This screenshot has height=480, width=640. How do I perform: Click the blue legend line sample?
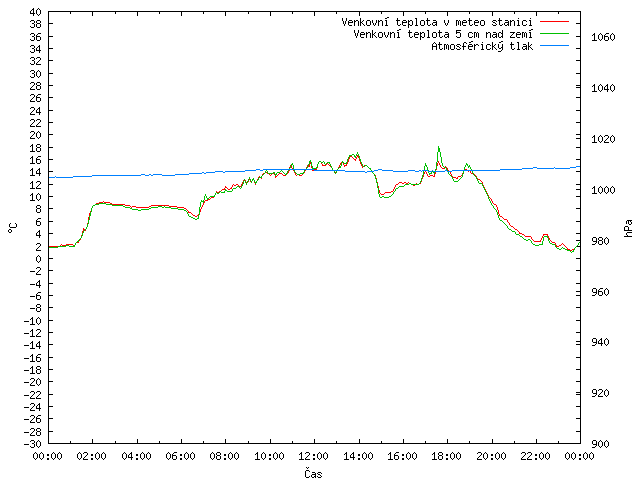point(554,46)
